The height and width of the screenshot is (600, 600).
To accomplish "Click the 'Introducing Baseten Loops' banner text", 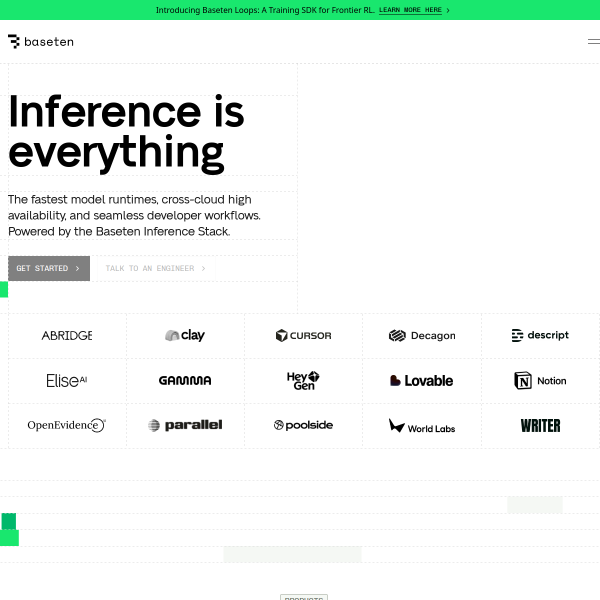I will pos(265,10).
